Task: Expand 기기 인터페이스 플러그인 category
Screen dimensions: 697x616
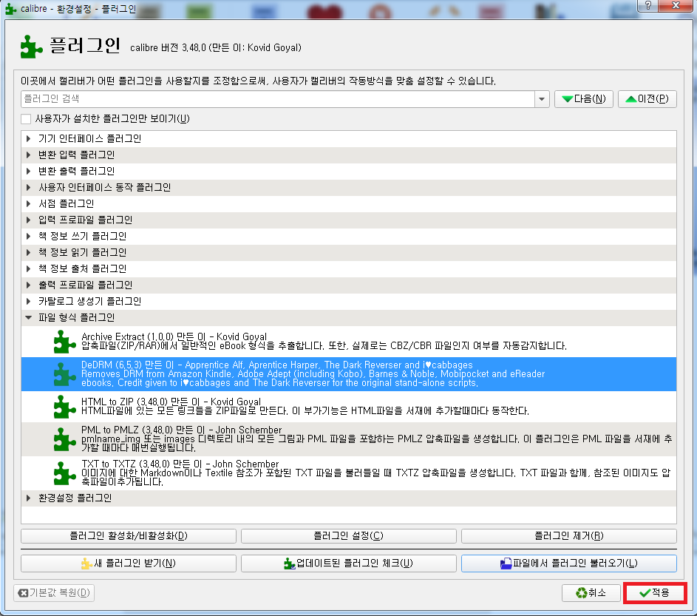Action: (28, 139)
